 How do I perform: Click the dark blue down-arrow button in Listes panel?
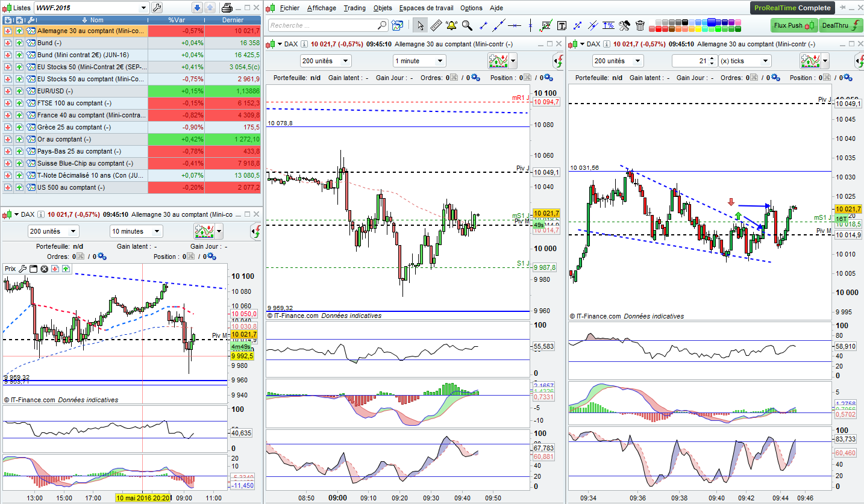pos(197,8)
